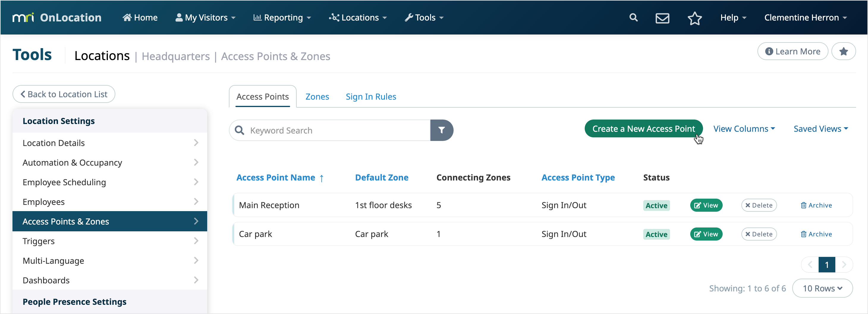The width and height of the screenshot is (868, 314).
Task: Switch to the Sign In Rules tab
Action: point(371,97)
